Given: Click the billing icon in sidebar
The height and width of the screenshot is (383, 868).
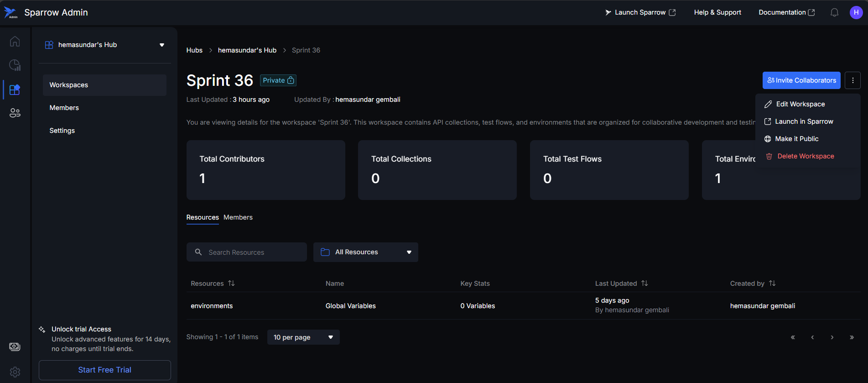Looking at the screenshot, I should (x=15, y=347).
